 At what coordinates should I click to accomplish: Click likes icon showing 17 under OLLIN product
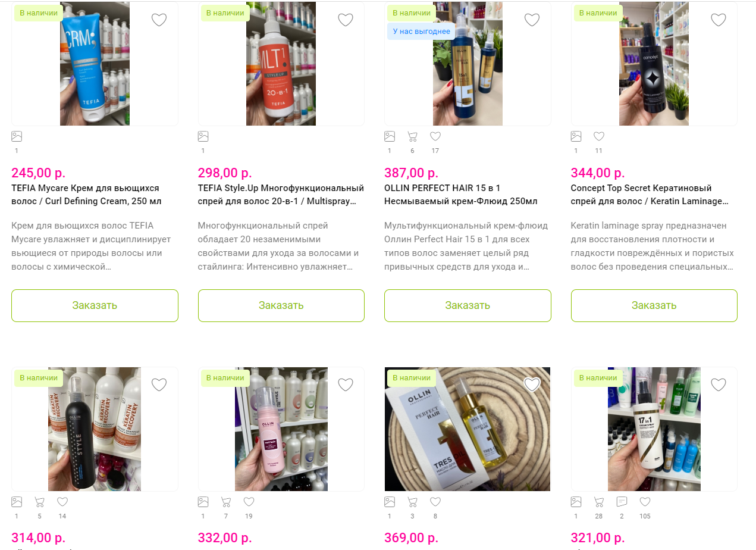coord(435,136)
